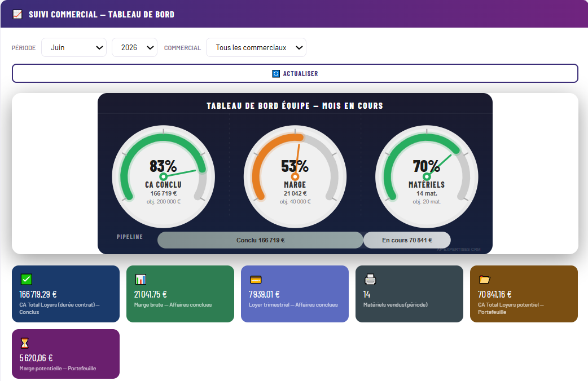The height and width of the screenshot is (381, 588).
Task: Click the TABLEAU DE BORD ÉQUIPE heading
Action: [295, 105]
